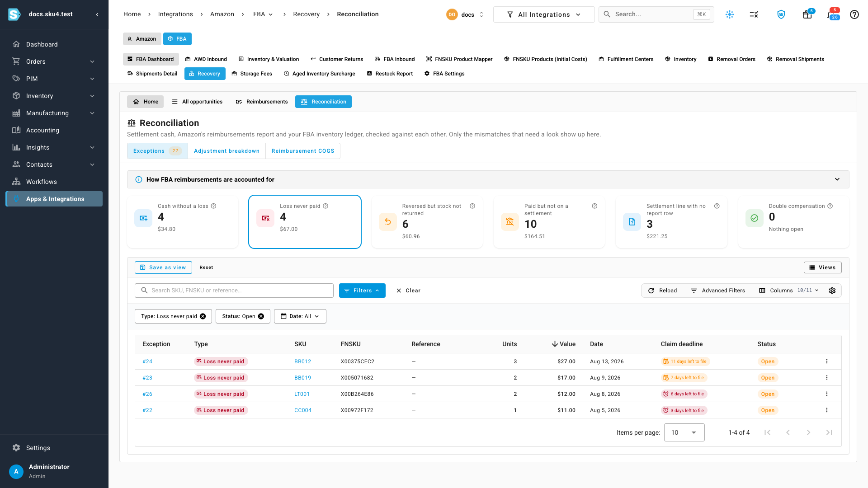The image size is (868, 488).
Task: Open Advanced Filters
Action: click(x=717, y=291)
